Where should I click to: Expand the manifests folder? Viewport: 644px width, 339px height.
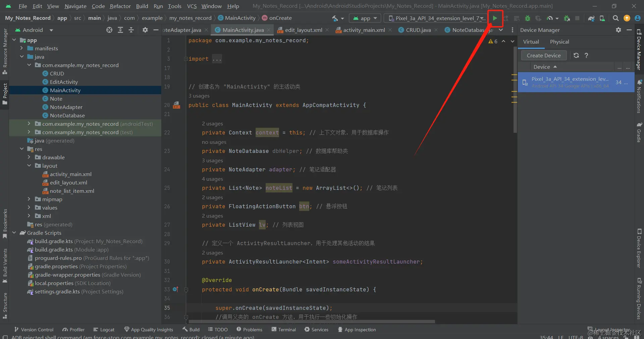pyautogui.click(x=22, y=48)
